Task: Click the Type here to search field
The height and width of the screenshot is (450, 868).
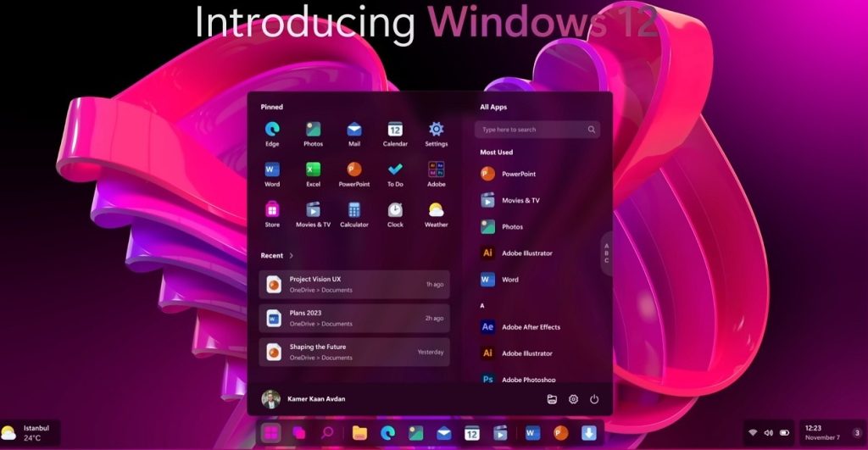Action: [x=537, y=130]
